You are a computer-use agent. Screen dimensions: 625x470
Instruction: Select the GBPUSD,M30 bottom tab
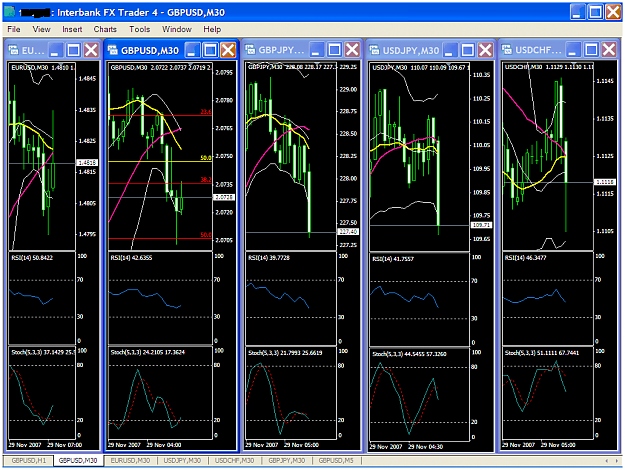point(78,460)
